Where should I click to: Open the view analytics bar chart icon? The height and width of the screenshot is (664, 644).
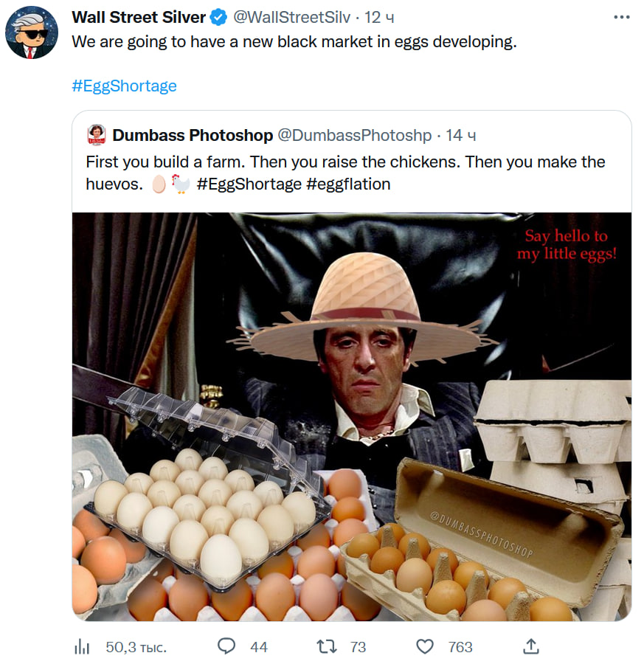click(81, 647)
